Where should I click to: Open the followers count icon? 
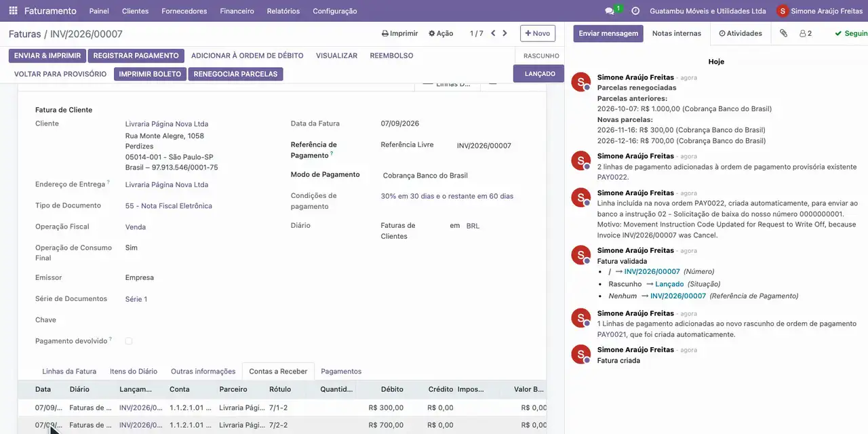pos(806,33)
